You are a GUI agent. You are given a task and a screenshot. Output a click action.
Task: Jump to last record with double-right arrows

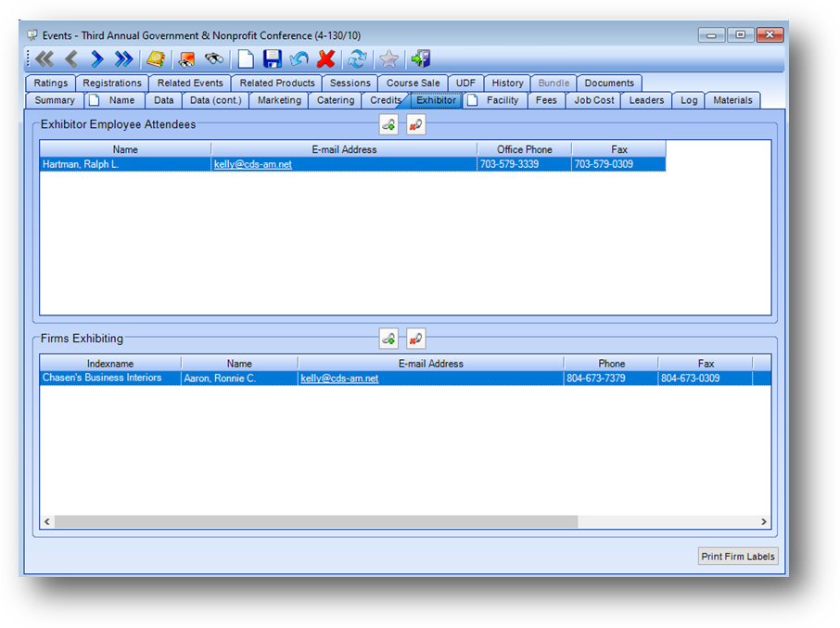point(123,59)
